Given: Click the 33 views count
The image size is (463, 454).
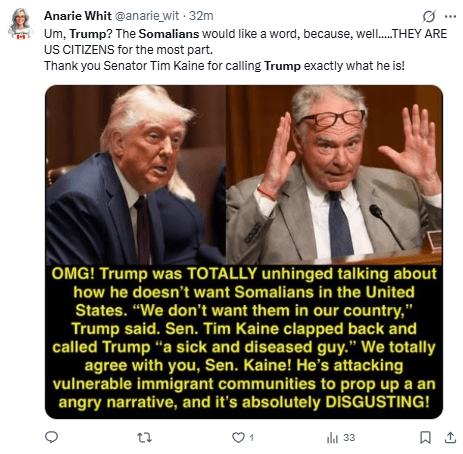Looking at the screenshot, I should 349,437.
